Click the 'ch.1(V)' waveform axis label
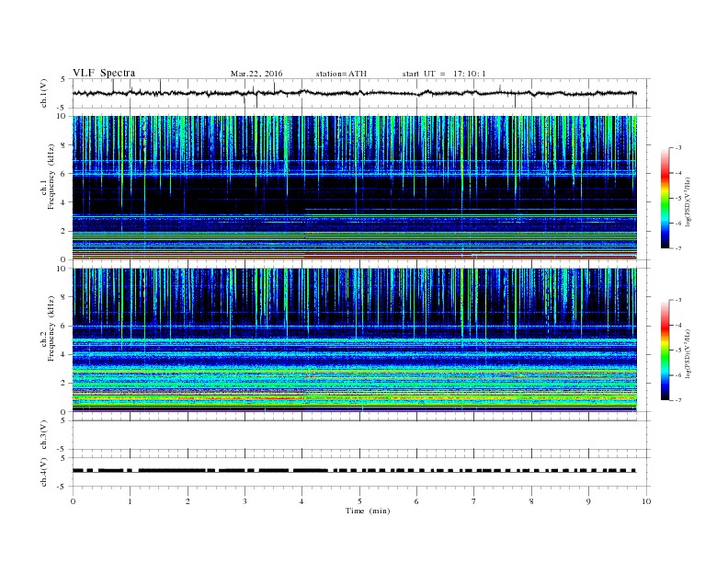 [x=44, y=93]
